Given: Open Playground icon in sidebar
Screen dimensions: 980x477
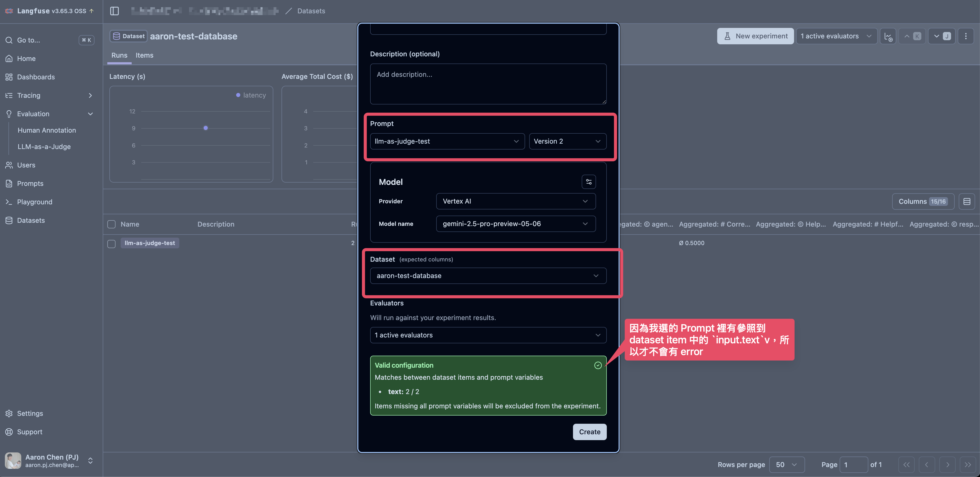Looking at the screenshot, I should pos(9,202).
